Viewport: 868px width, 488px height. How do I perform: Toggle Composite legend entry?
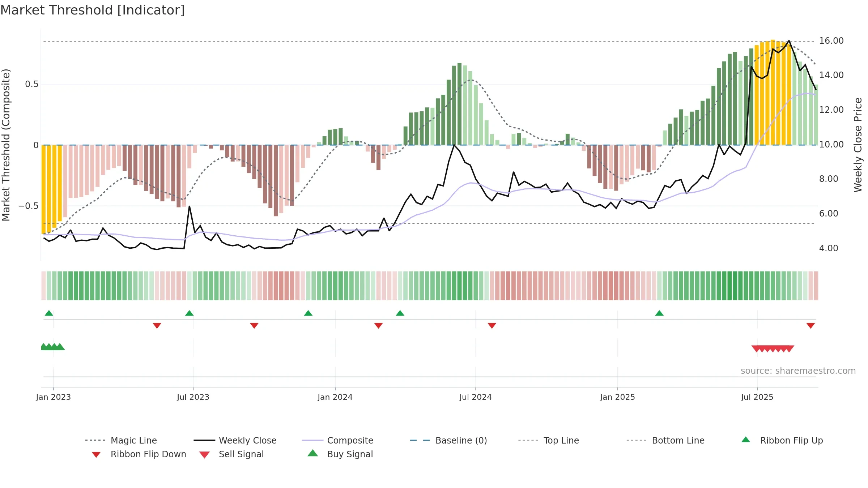point(337,440)
